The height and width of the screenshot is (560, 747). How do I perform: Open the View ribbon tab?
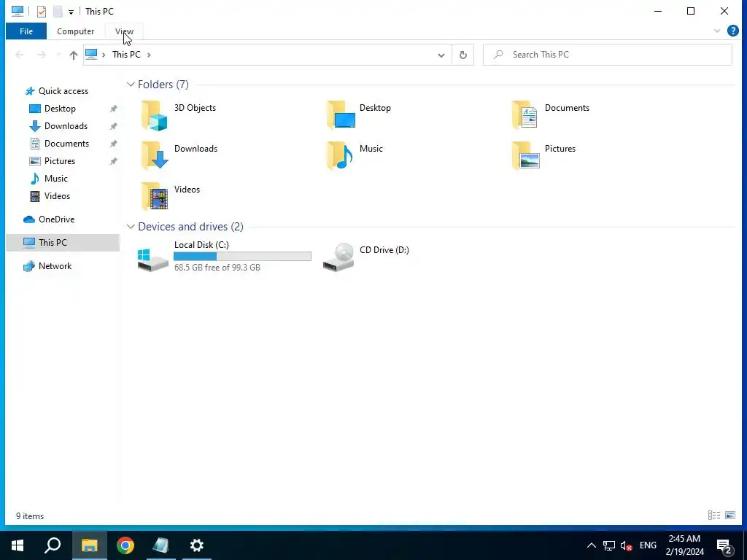[124, 31]
